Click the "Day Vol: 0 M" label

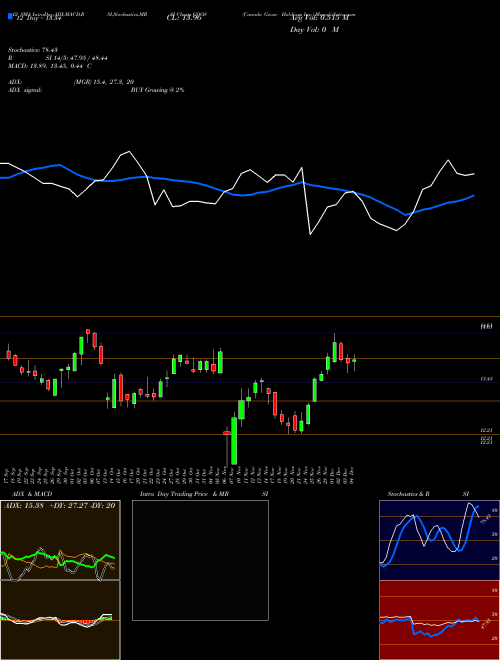coord(314,30)
